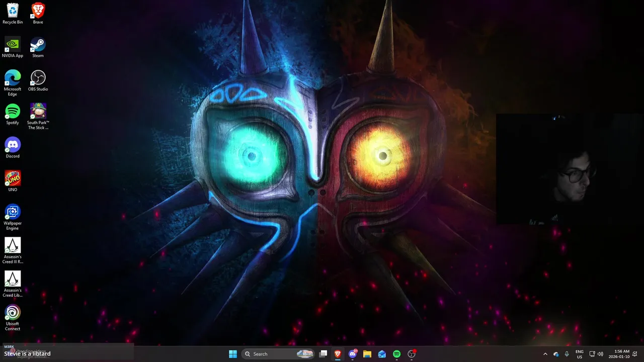Show hidden system tray icons
The width and height of the screenshot is (644, 362).
pos(545,354)
